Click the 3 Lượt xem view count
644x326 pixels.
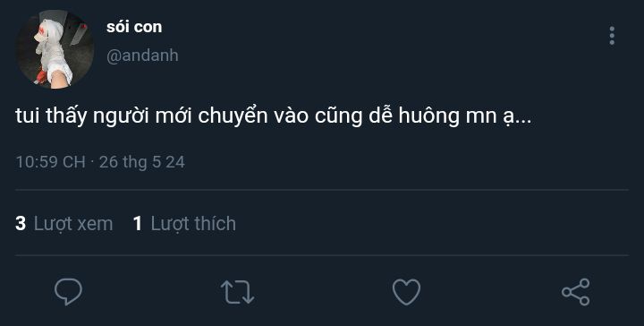(x=64, y=224)
